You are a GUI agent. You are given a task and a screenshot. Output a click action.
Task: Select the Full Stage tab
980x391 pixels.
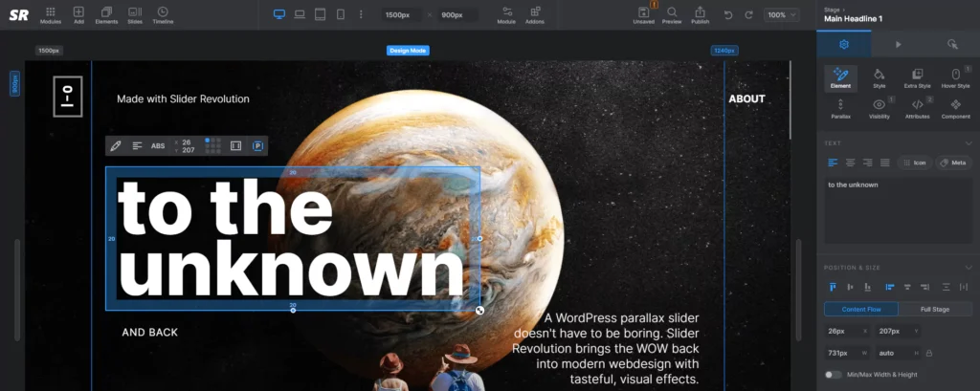point(935,309)
